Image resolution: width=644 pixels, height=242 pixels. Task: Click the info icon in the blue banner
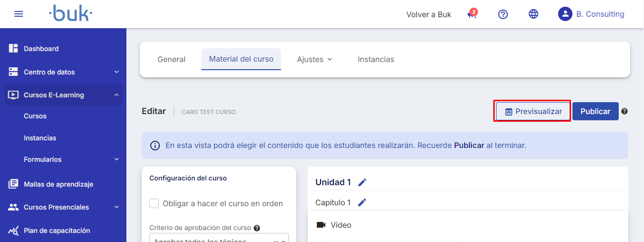click(155, 146)
